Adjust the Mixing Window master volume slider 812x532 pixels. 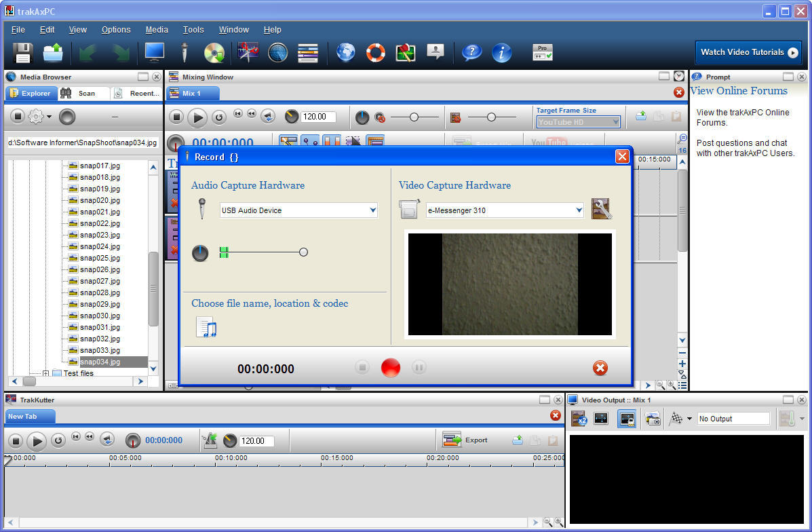(414, 117)
